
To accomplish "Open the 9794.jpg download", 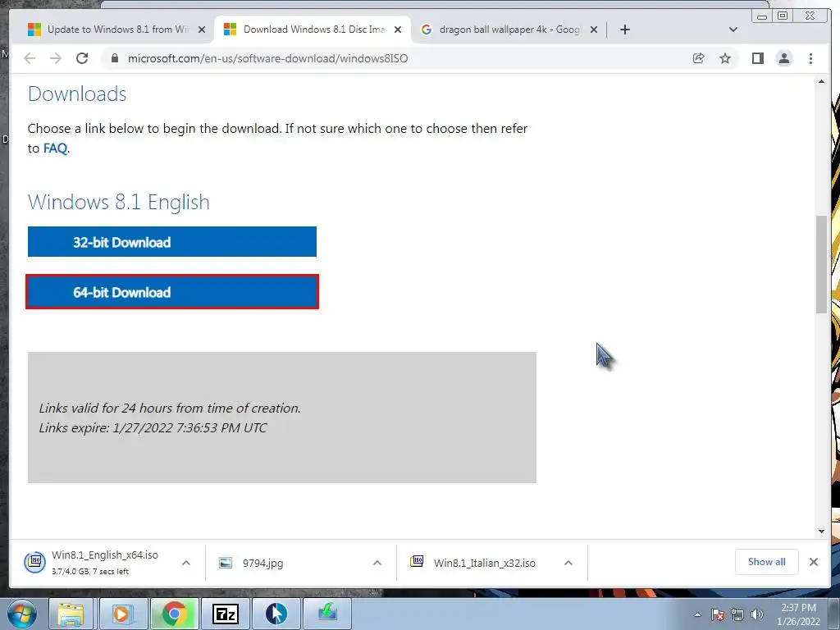I will coord(262,563).
